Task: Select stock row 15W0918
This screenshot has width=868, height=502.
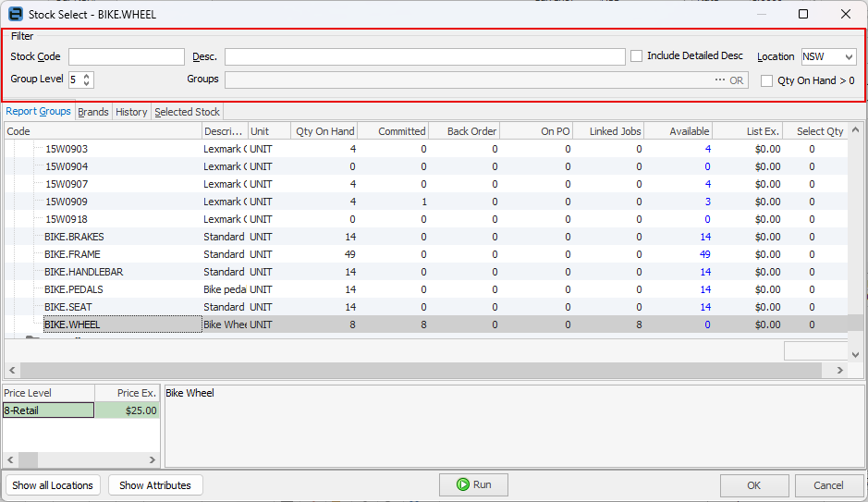Action: 426,219
